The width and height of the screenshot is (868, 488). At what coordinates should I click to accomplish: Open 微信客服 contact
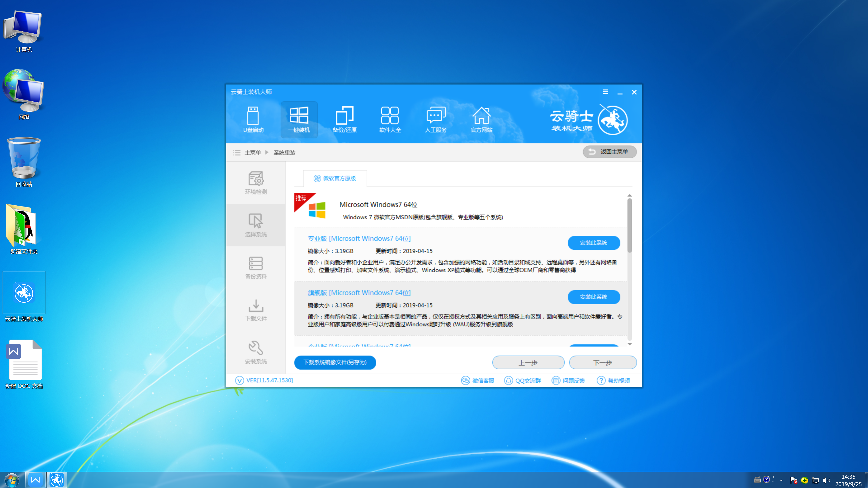coord(477,380)
